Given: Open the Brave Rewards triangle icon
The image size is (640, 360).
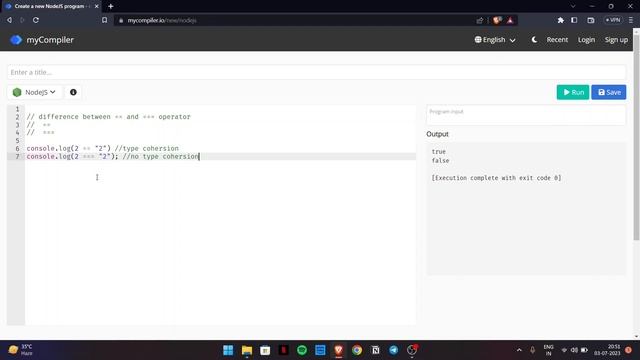Looking at the screenshot, I should (510, 20).
